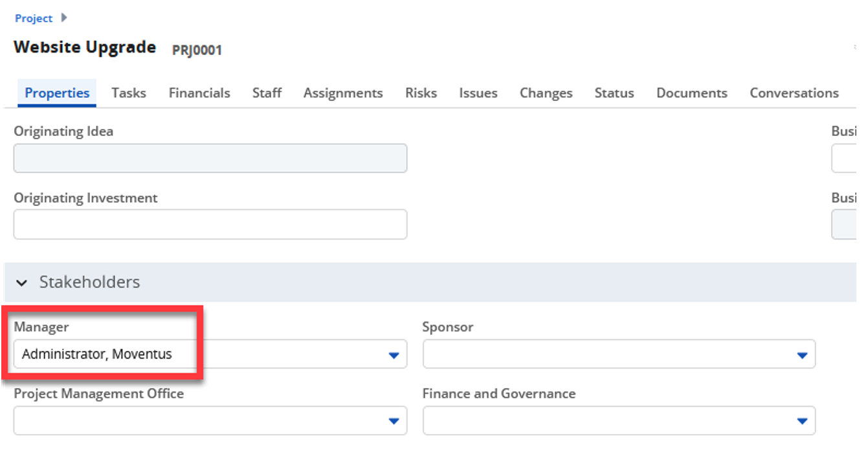Click the Finance and Governance label
This screenshot has height=454, width=868.
(x=499, y=394)
